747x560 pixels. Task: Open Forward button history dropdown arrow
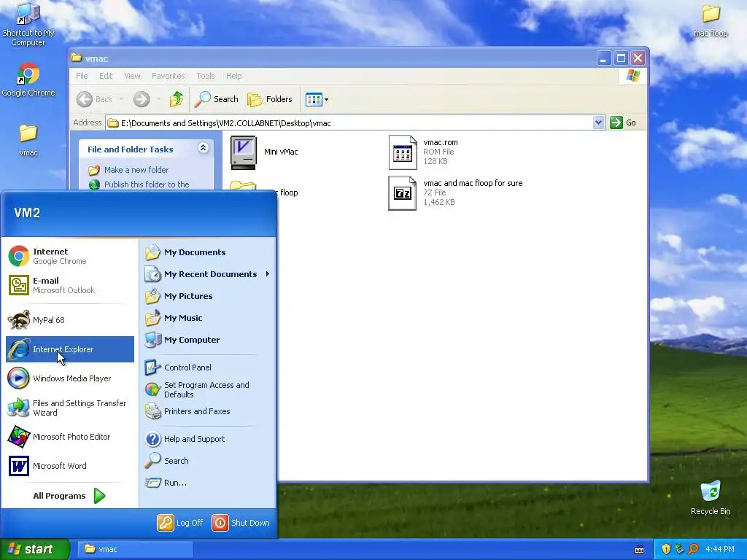coord(158,99)
